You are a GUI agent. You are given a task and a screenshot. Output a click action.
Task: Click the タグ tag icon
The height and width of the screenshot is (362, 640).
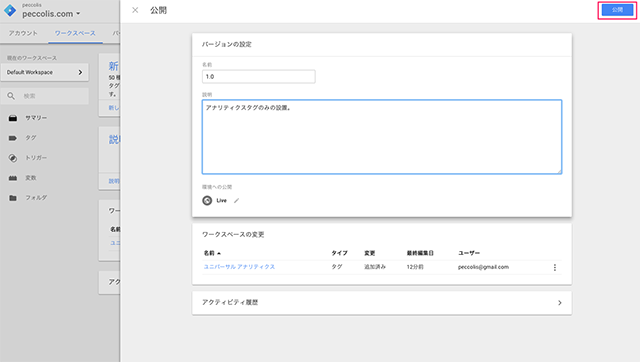click(x=13, y=138)
